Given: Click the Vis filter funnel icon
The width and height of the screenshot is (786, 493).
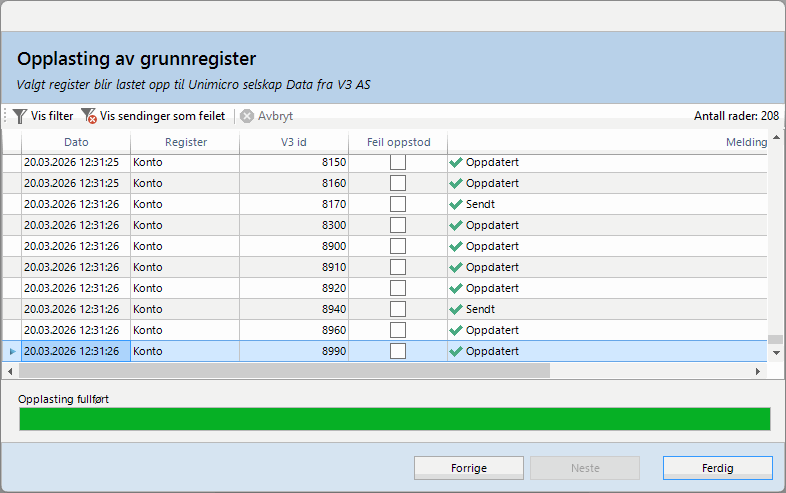Looking at the screenshot, I should point(20,116).
